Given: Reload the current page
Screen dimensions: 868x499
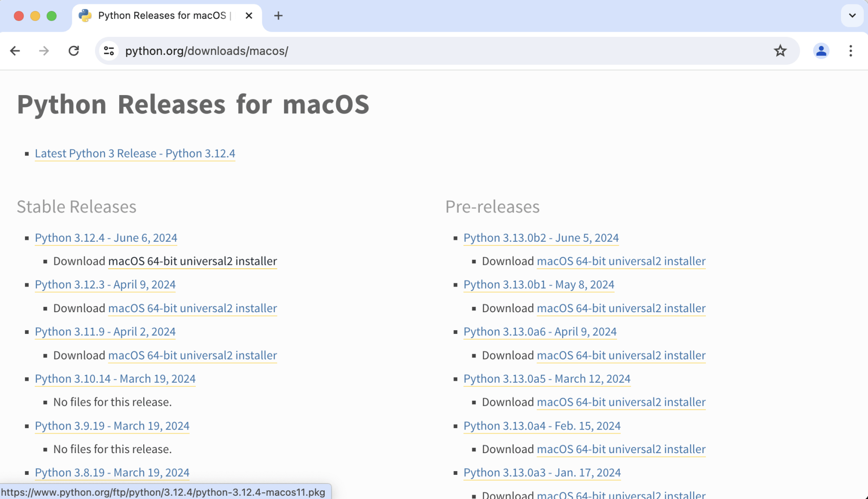Looking at the screenshot, I should click(x=74, y=51).
